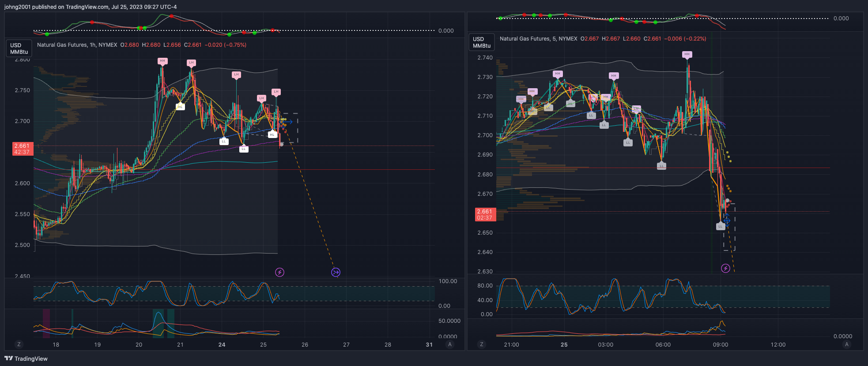Image resolution: width=868 pixels, height=366 pixels.
Task: Click the Z timezone button on the 1h chart
Action: [x=19, y=344]
